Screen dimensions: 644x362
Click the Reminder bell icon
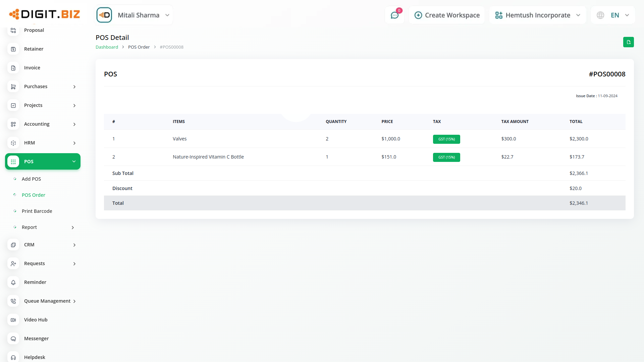pyautogui.click(x=13, y=282)
